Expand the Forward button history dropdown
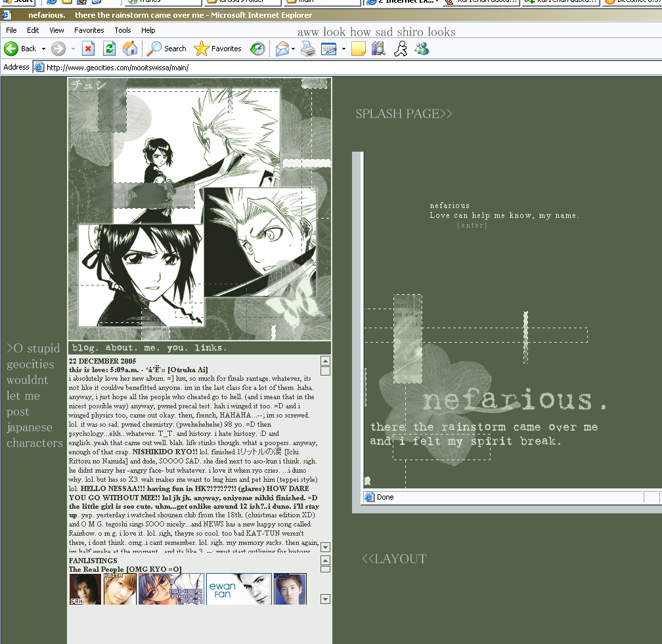Viewport: 662px width, 644px height. tap(73, 49)
